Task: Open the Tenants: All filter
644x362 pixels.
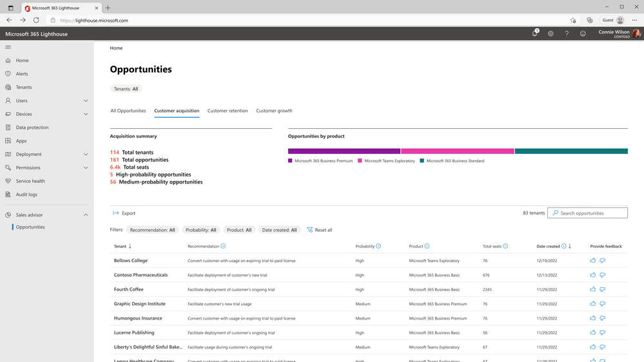Action: [126, 89]
